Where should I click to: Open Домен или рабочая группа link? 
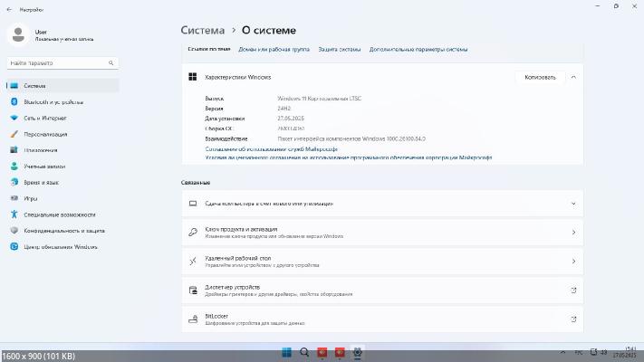274,49
